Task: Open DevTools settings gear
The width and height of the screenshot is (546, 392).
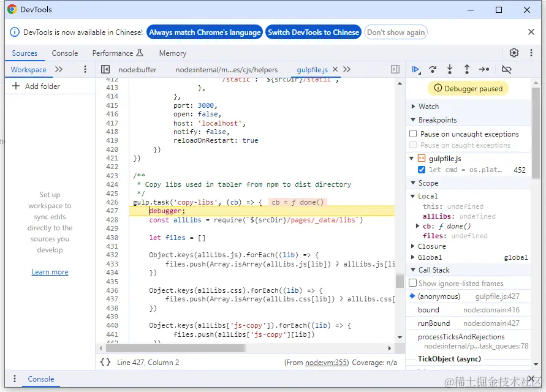Action: (x=514, y=53)
